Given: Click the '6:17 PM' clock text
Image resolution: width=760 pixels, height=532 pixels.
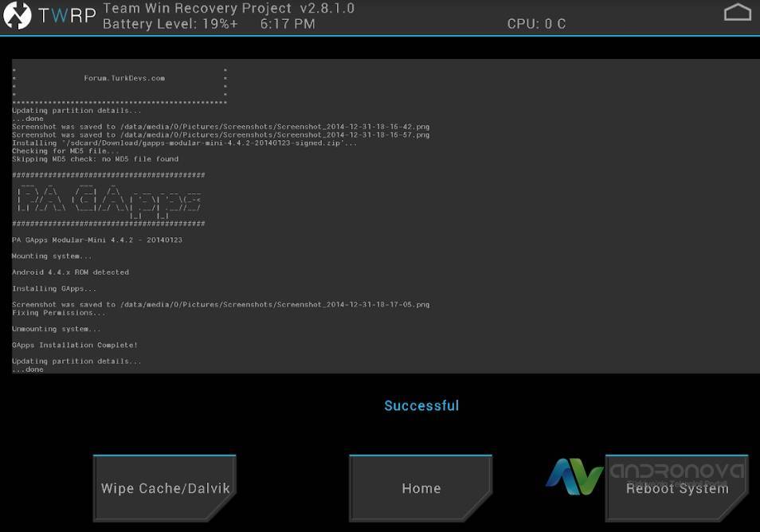Looking at the screenshot, I should (288, 24).
